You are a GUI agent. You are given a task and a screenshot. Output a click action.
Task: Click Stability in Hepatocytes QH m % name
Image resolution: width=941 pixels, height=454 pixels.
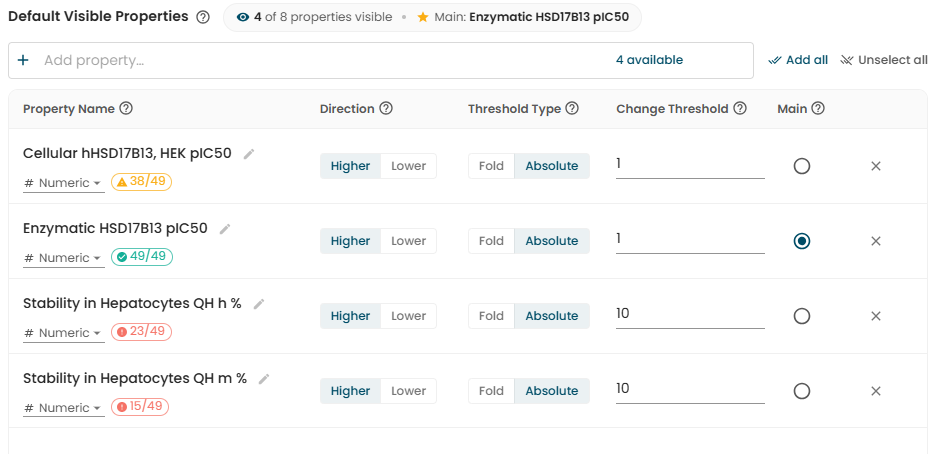pos(135,378)
